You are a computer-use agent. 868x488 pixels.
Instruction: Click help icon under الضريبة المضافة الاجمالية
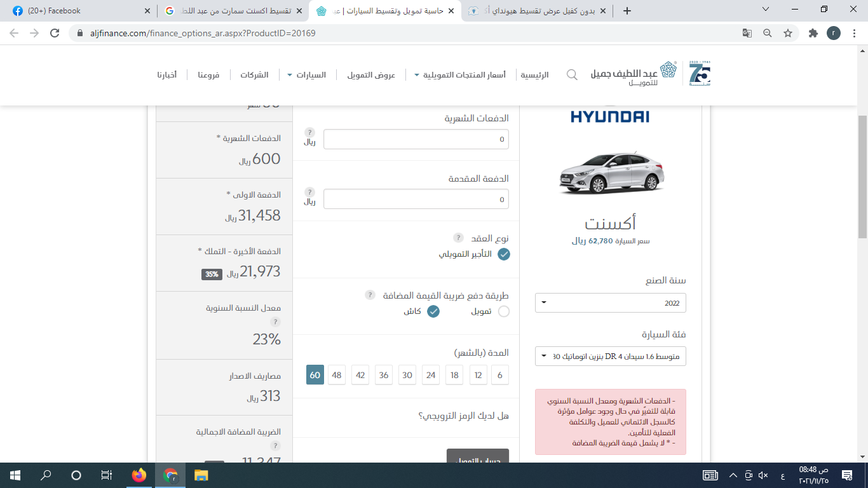point(275,446)
